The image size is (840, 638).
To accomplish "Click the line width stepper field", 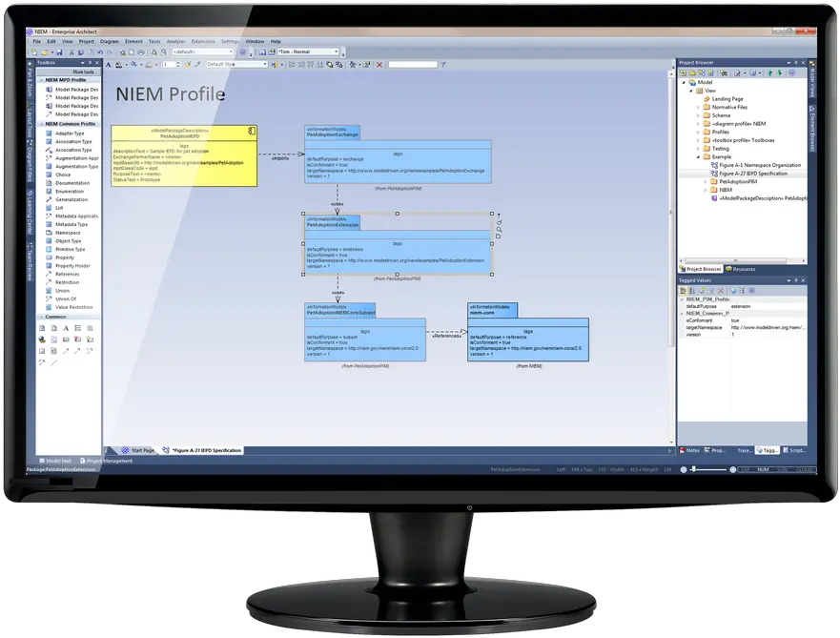I will [173, 64].
